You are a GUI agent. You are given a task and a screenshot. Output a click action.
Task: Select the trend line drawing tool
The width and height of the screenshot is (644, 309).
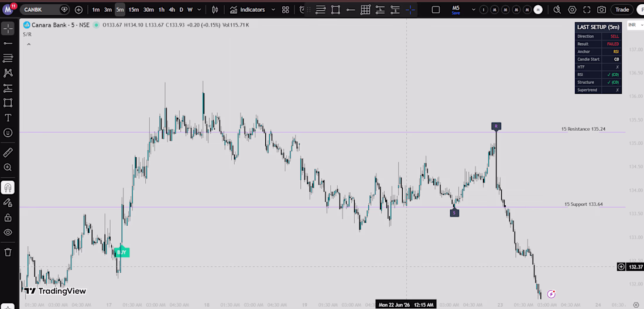click(x=8, y=43)
